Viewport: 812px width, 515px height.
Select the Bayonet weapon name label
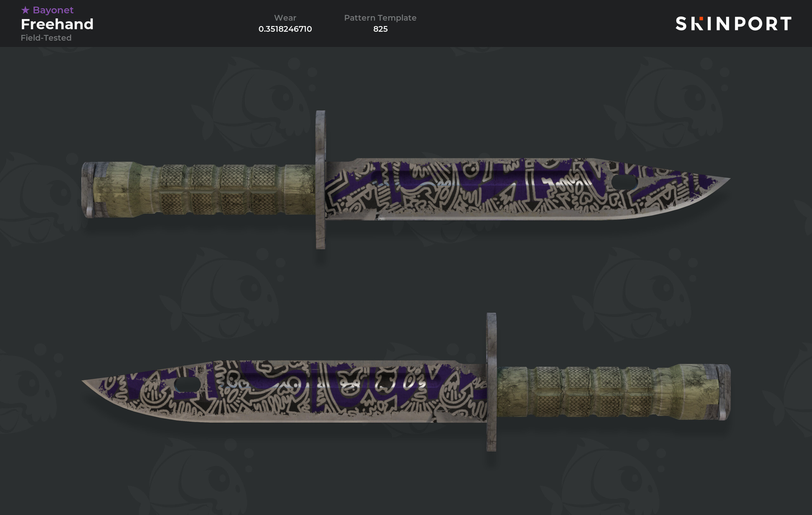53,10
